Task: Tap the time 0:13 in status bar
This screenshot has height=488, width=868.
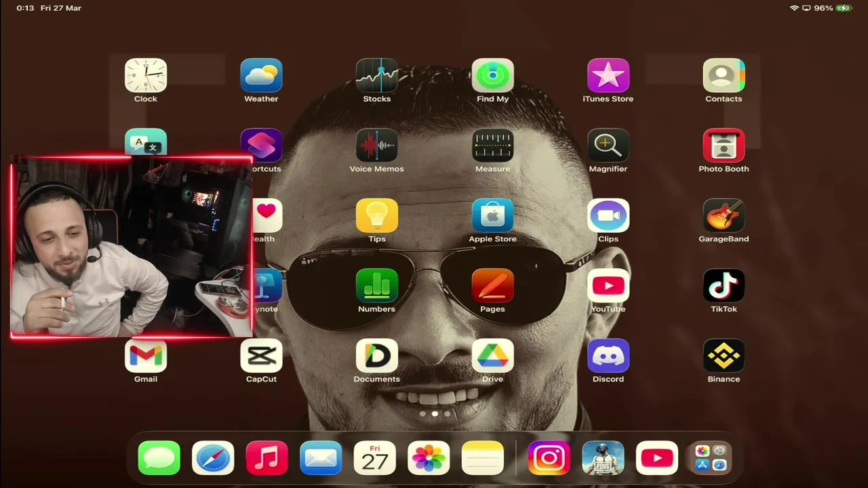Action: coord(25,8)
